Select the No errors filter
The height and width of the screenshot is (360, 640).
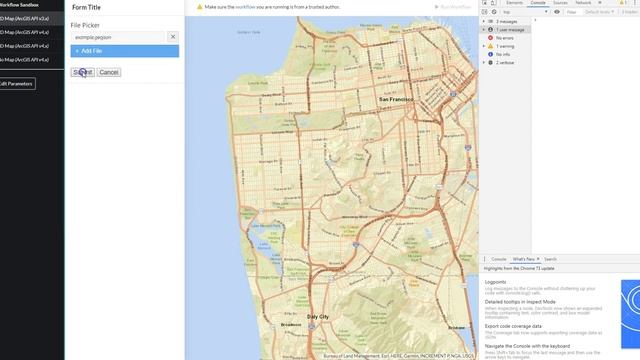504,38
